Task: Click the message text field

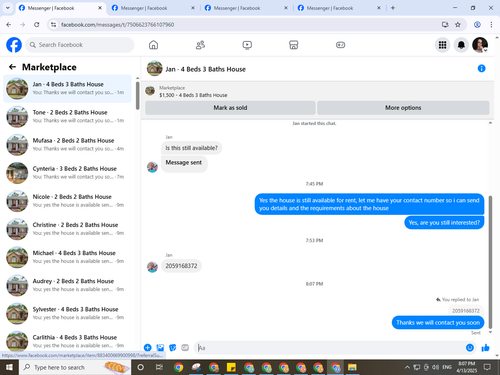Action: [328, 348]
